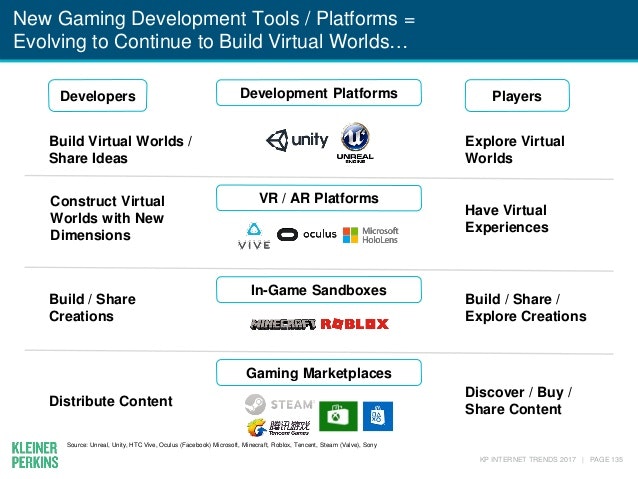This screenshot has height=479, width=638.
Task: Click 'Have Virtual Experiences' text
Action: coord(507,219)
